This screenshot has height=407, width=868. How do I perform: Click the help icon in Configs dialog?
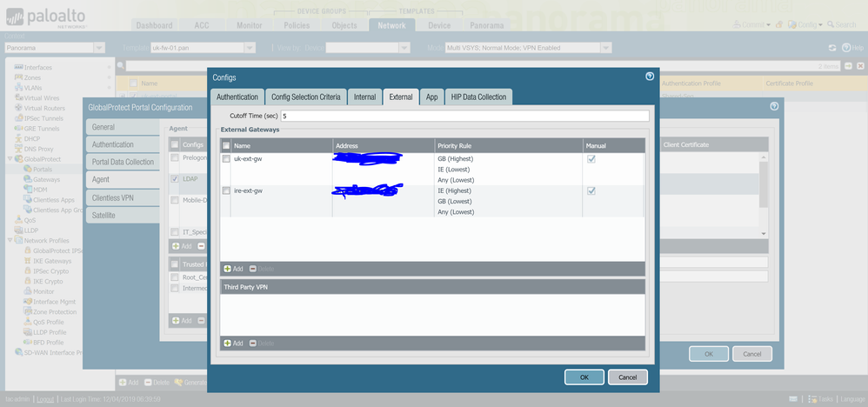650,77
